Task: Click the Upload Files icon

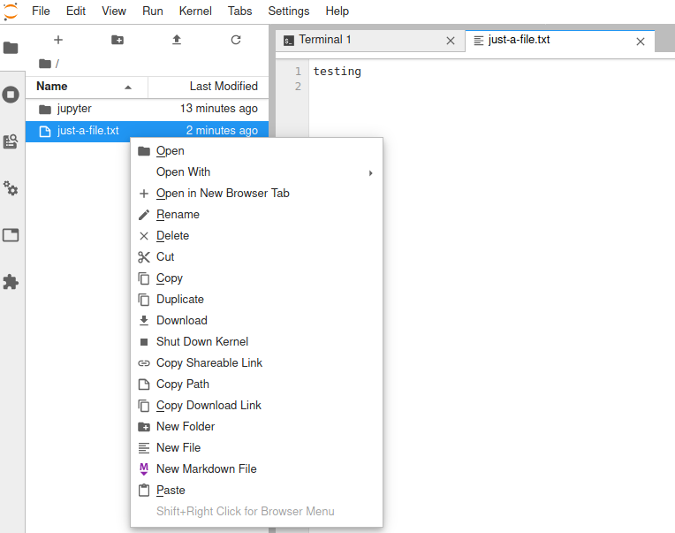Action: [x=177, y=40]
